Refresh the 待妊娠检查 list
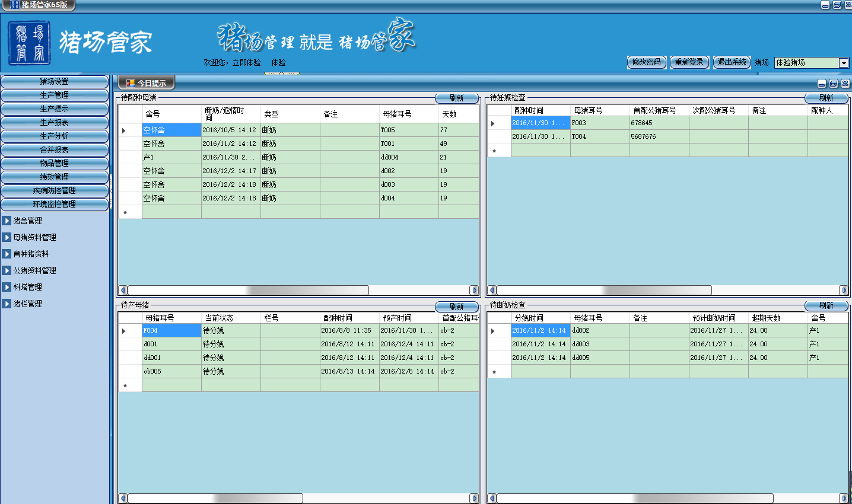852x504 pixels. [x=826, y=98]
